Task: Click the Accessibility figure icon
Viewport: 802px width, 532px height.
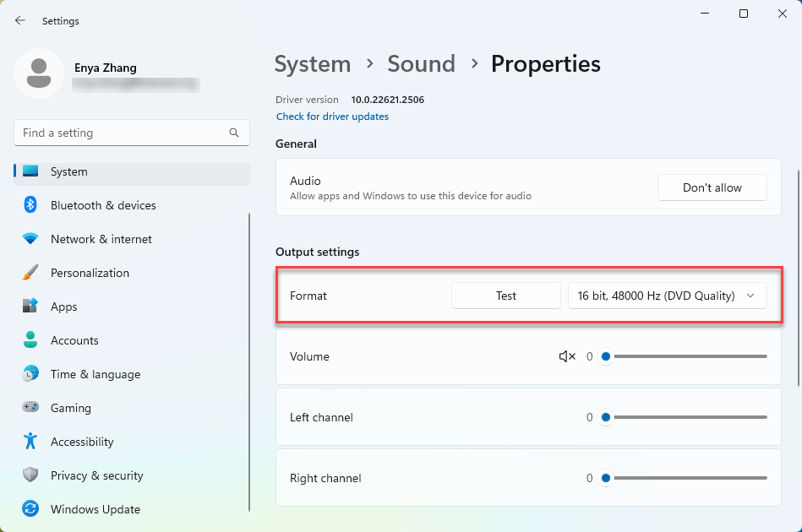Action: (30, 442)
